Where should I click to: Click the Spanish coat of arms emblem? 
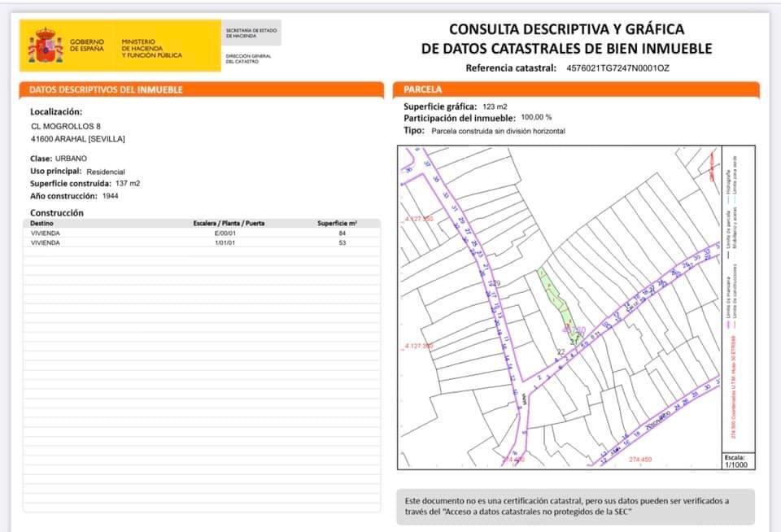[46, 46]
